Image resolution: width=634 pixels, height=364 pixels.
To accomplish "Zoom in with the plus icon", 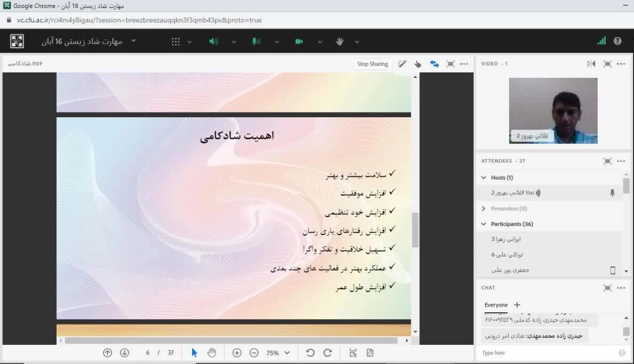I will [237, 353].
